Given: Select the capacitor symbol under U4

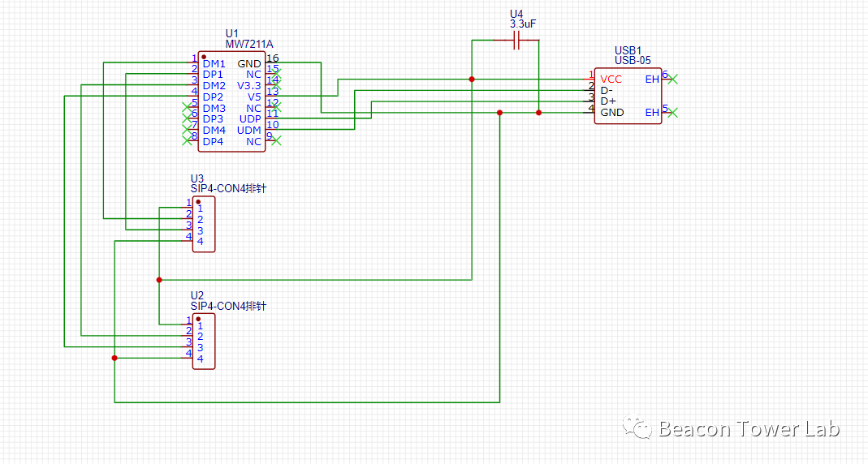Looking at the screenshot, I should click(x=516, y=41).
